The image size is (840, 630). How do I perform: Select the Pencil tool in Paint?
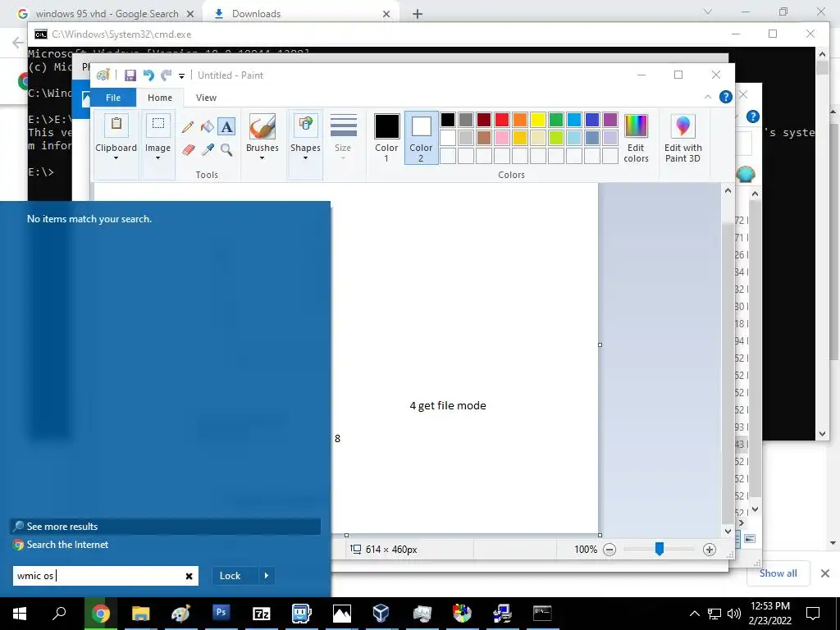tap(188, 127)
